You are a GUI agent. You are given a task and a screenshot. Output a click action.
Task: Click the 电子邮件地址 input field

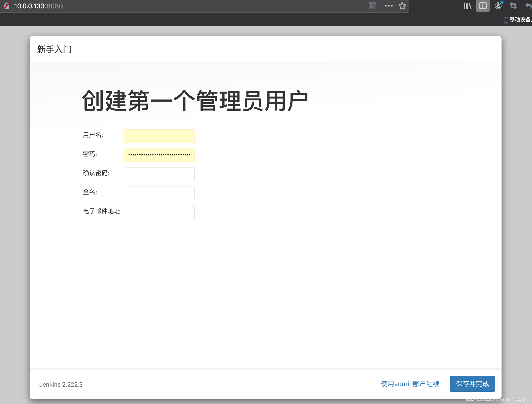point(159,212)
